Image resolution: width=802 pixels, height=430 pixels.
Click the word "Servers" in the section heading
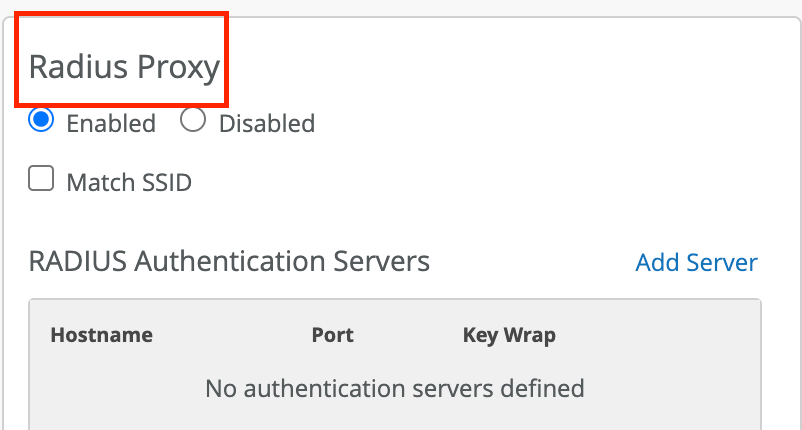[382, 261]
